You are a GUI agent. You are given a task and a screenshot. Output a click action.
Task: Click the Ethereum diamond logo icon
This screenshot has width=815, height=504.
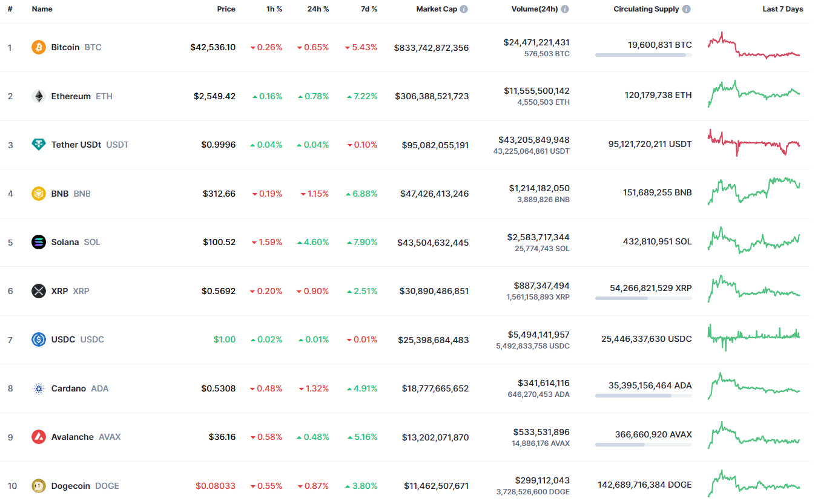(x=39, y=96)
